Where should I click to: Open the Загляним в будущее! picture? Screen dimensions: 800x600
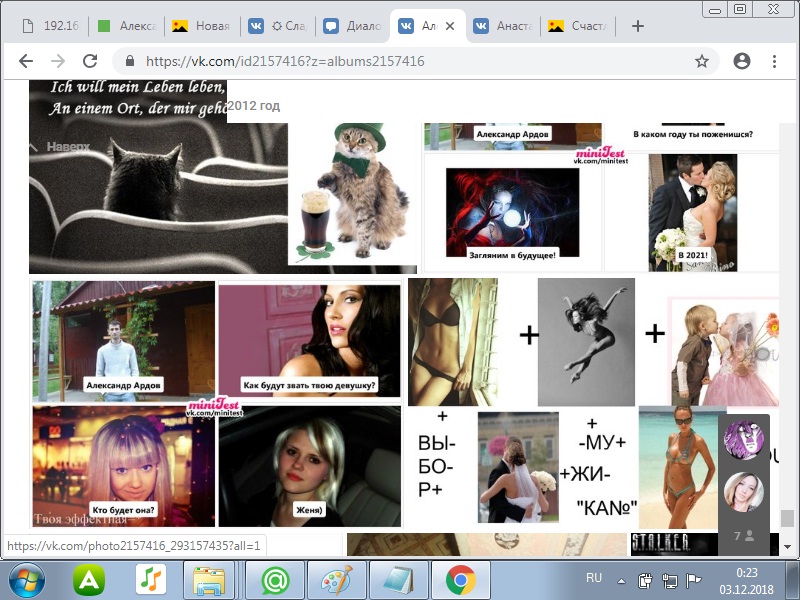tap(512, 213)
